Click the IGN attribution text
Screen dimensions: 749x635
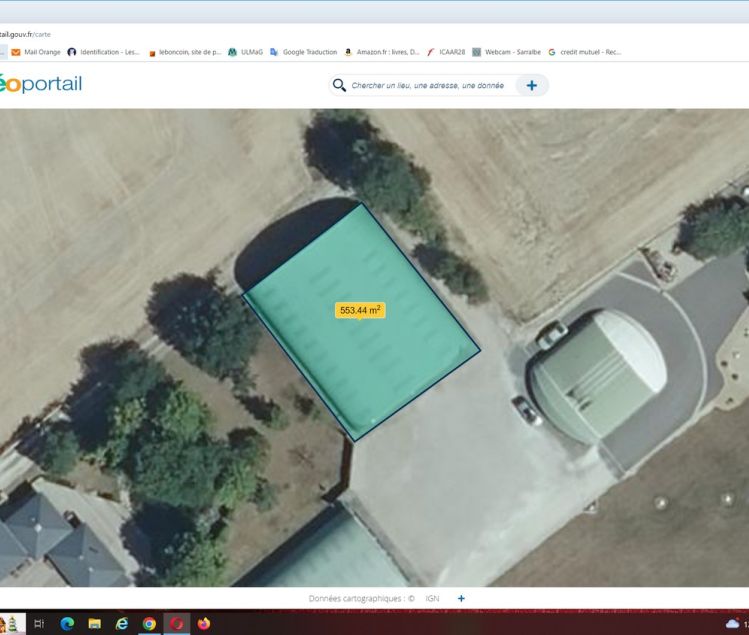coord(432,598)
